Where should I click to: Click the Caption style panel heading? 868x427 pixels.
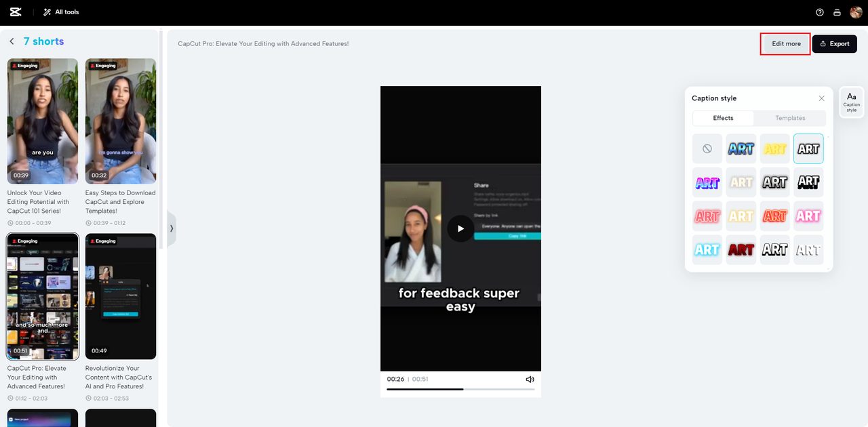(714, 98)
